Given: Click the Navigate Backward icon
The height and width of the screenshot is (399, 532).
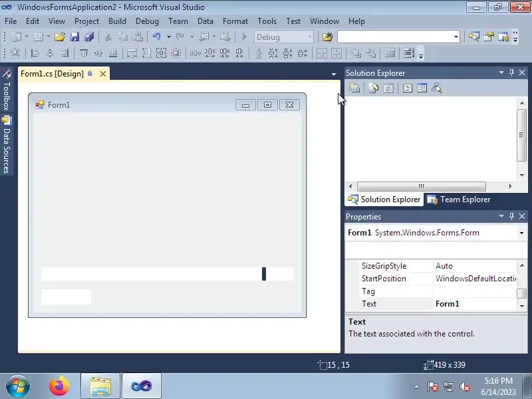Looking at the screenshot, I should 204,37.
